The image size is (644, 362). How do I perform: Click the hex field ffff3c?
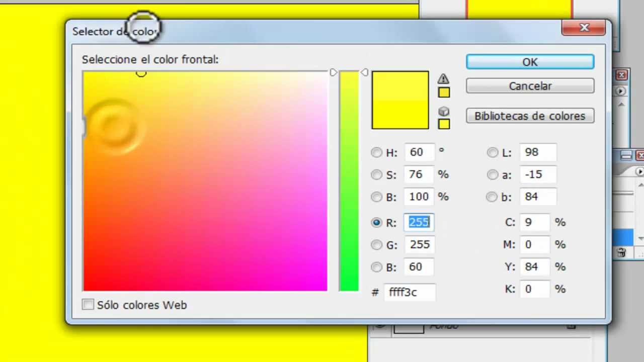410,292
